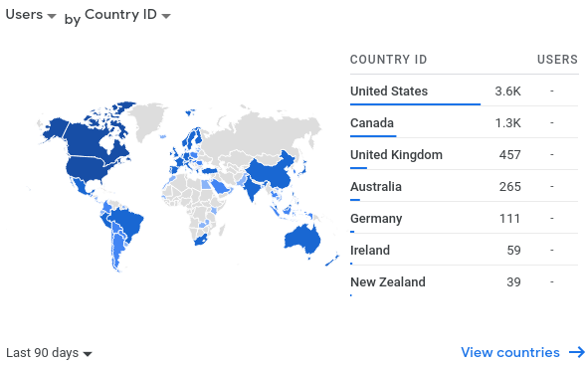Click the COUNTRY ID column header
Screen dimensions: 588x365
point(388,60)
